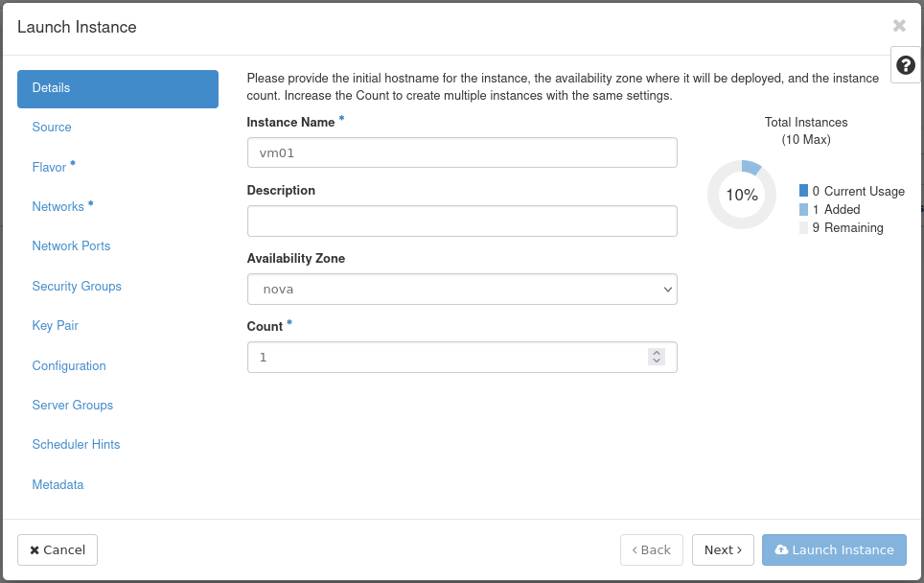Open the help question mark icon
924x583 pixels.
[905, 65]
